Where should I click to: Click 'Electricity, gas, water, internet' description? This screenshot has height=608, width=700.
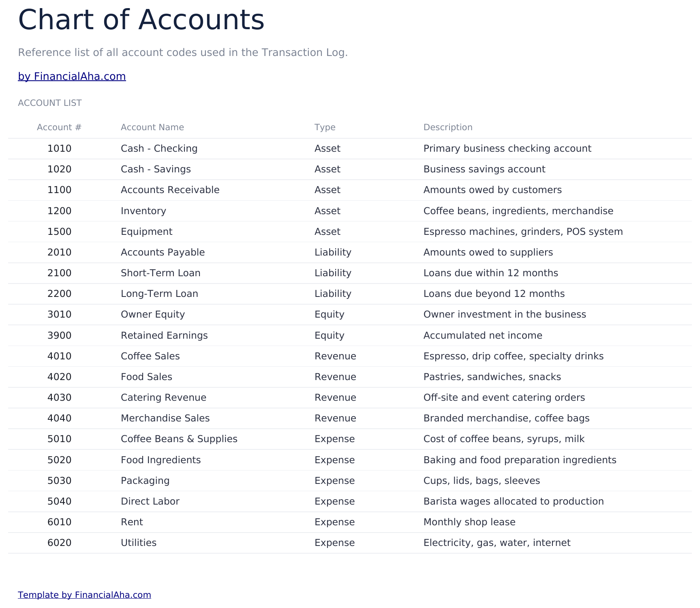pyautogui.click(x=497, y=543)
